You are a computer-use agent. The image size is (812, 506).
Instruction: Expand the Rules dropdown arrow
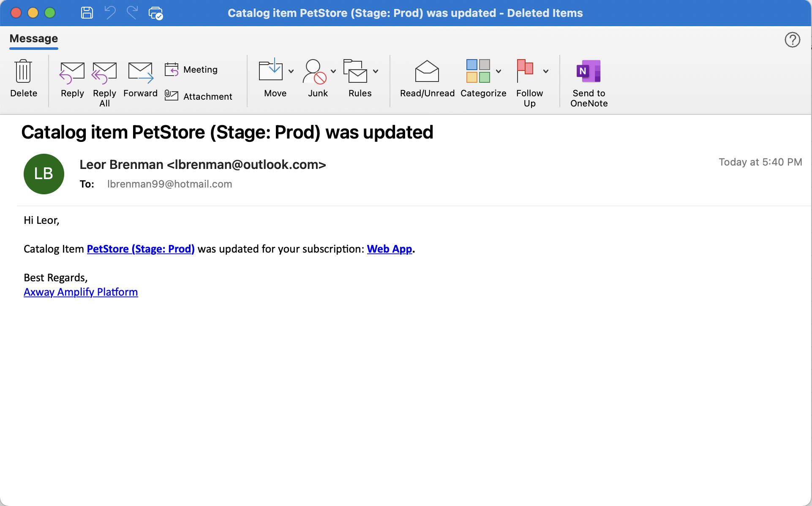click(x=376, y=71)
